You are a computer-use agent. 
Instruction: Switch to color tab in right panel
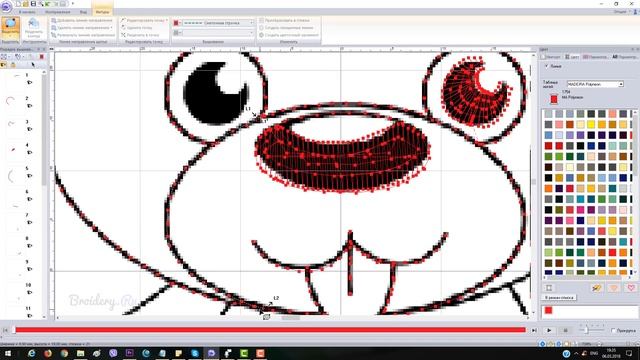coord(572,57)
